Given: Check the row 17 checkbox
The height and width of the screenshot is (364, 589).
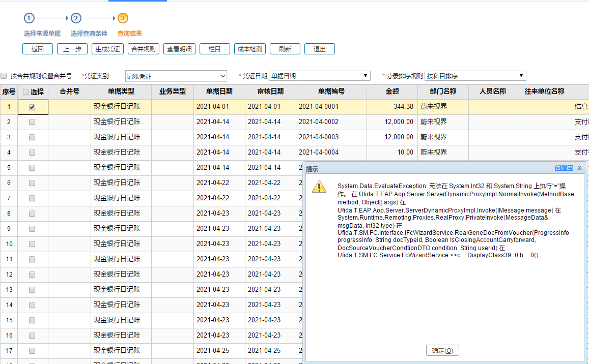Looking at the screenshot, I should coord(32,351).
